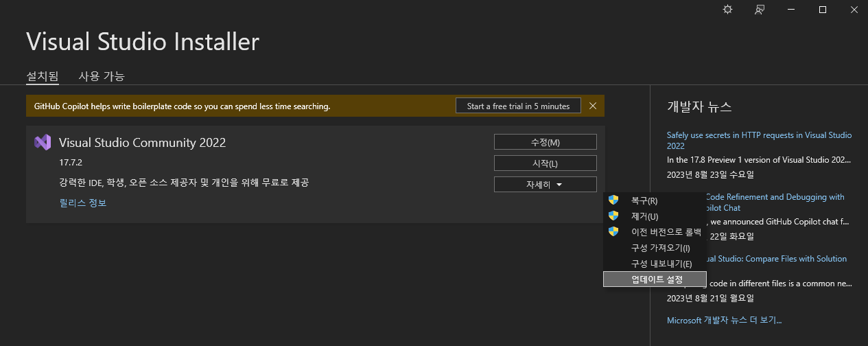The width and height of the screenshot is (868, 346).
Task: Click the shield icon beside 이전 버전으로 롤백
Action: 613,232
